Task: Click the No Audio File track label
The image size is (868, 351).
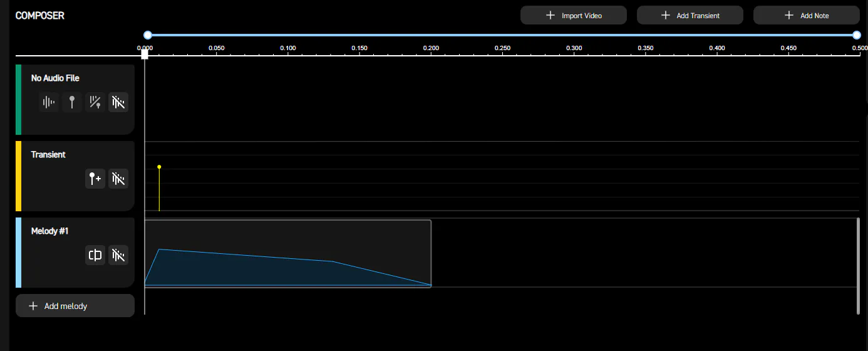Action: click(55, 78)
